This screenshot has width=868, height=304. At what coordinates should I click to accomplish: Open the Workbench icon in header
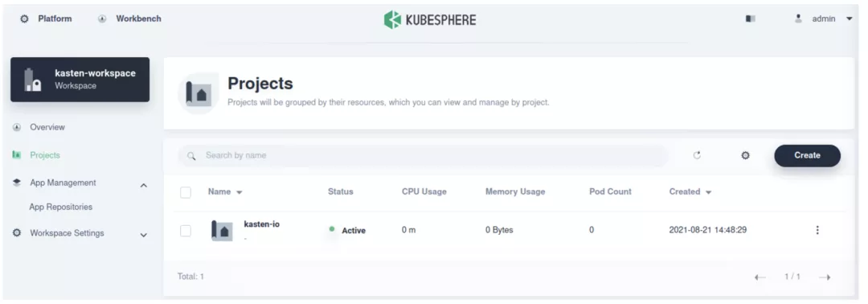coord(102,18)
